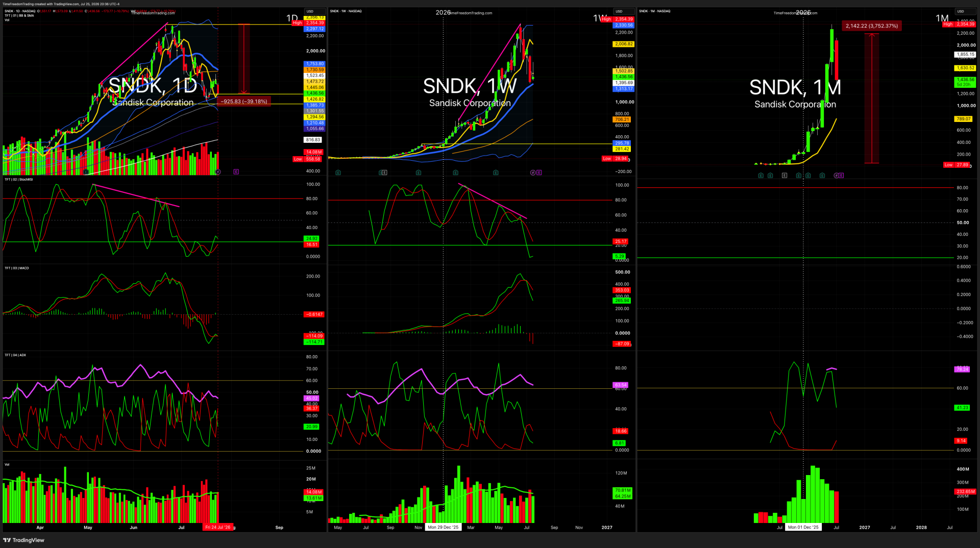Click the 41.23 green ADX value on the 1M chart
The height and width of the screenshot is (548, 980).
tap(962, 408)
